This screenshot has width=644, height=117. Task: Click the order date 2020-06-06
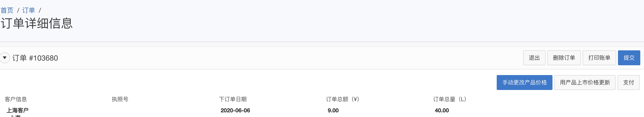235,110
